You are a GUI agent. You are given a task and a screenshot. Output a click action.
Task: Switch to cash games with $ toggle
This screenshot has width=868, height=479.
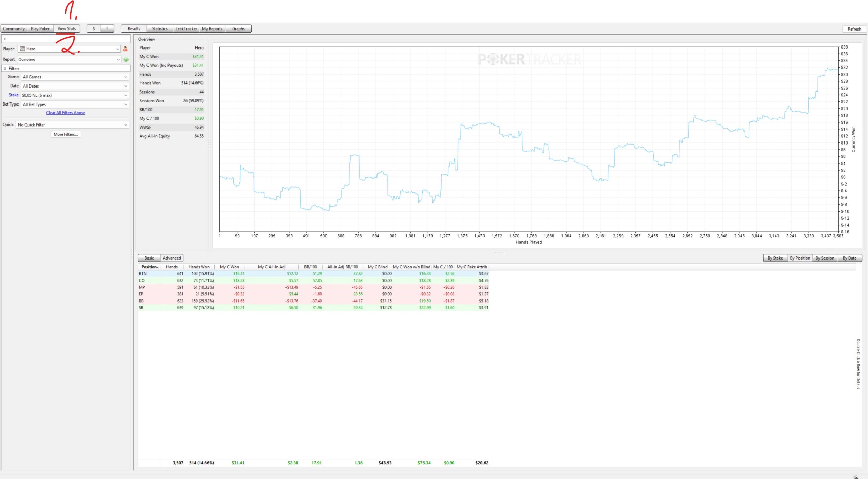click(x=94, y=29)
